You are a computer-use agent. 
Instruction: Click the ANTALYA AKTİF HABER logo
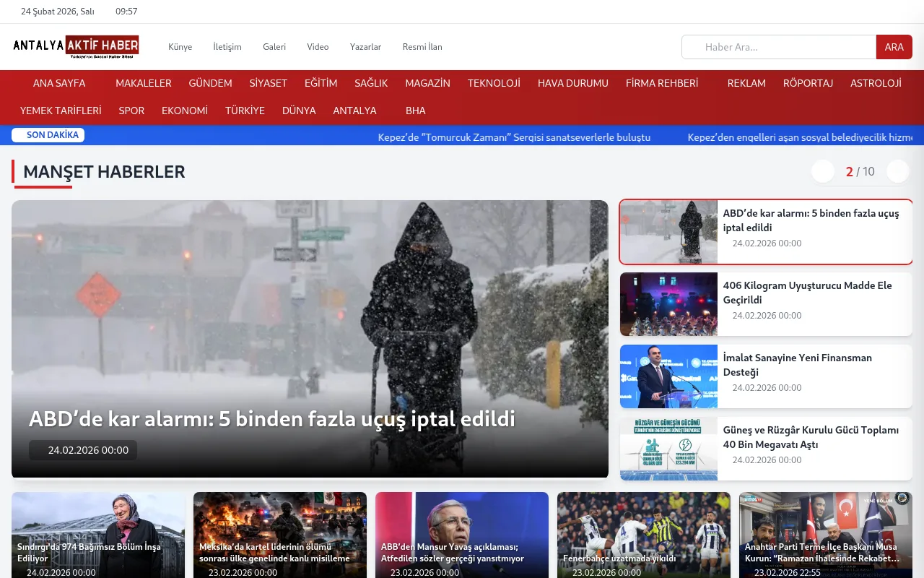[x=74, y=46]
